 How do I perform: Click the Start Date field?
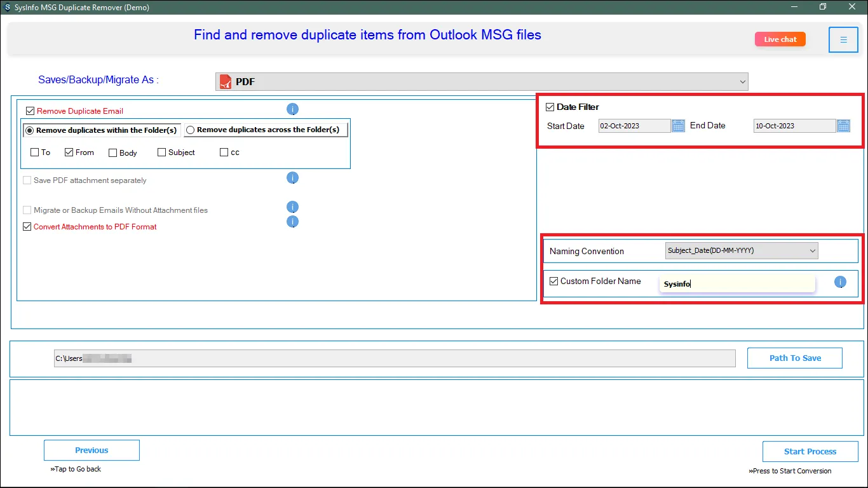634,126
